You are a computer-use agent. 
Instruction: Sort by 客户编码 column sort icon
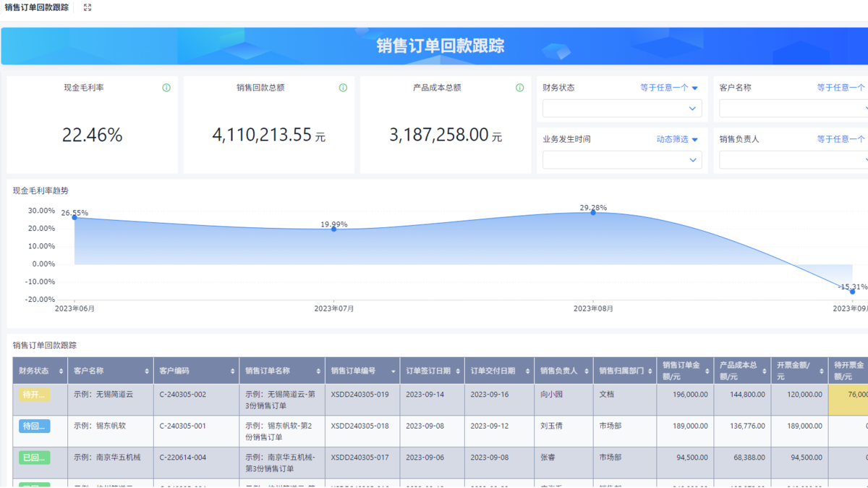(232, 371)
